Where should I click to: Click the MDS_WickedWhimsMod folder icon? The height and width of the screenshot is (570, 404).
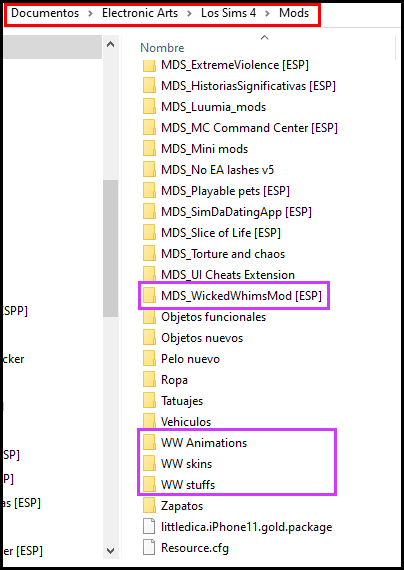click(x=149, y=296)
